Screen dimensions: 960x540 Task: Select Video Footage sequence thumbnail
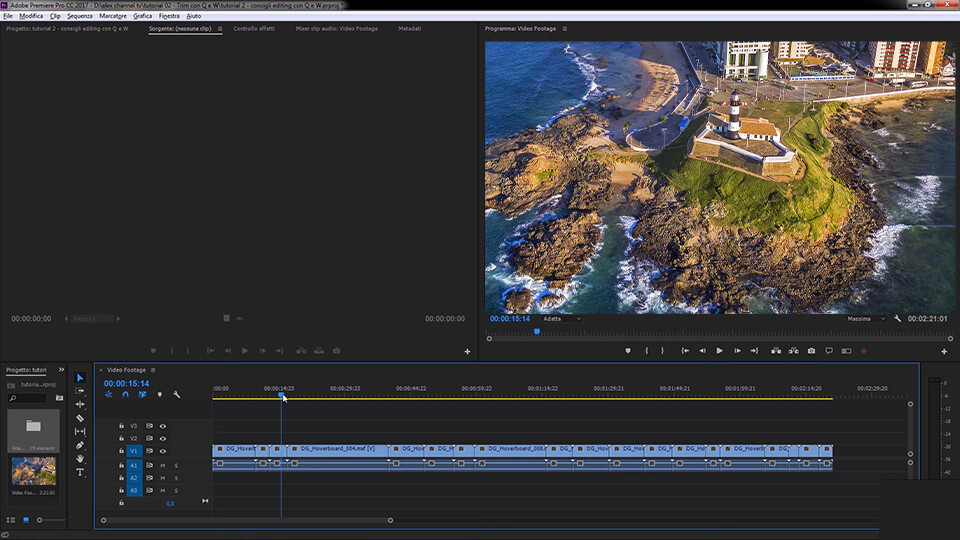pos(34,471)
